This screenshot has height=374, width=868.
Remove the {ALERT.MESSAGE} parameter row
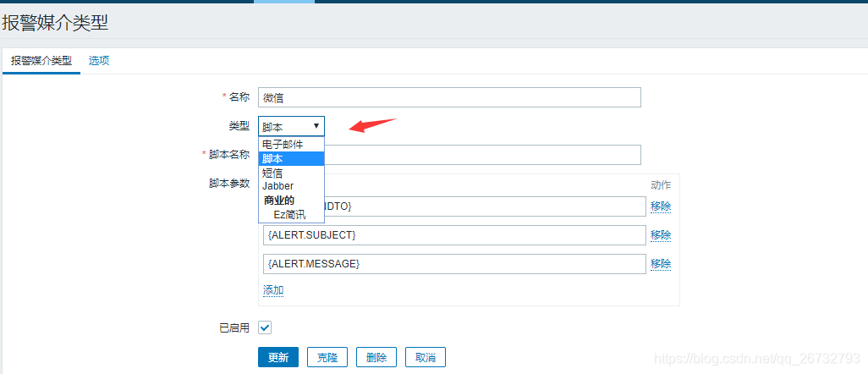pyautogui.click(x=661, y=264)
